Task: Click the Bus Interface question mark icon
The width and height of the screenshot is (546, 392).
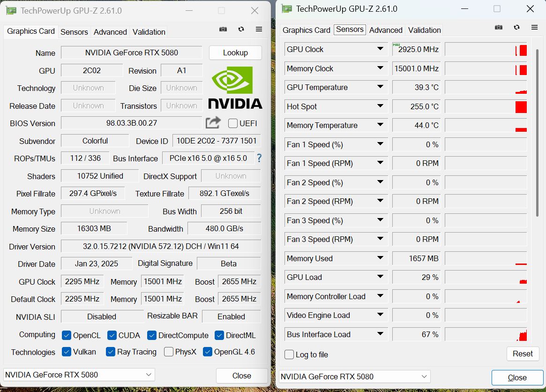Action: click(259, 158)
